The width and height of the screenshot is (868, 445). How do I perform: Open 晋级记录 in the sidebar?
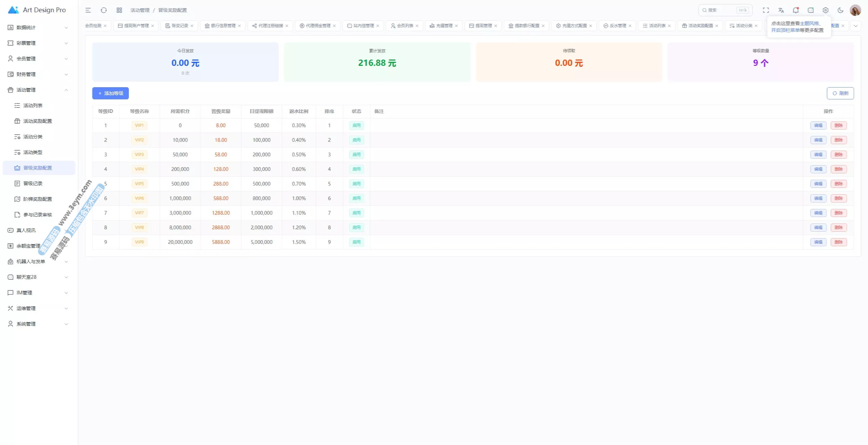click(33, 183)
